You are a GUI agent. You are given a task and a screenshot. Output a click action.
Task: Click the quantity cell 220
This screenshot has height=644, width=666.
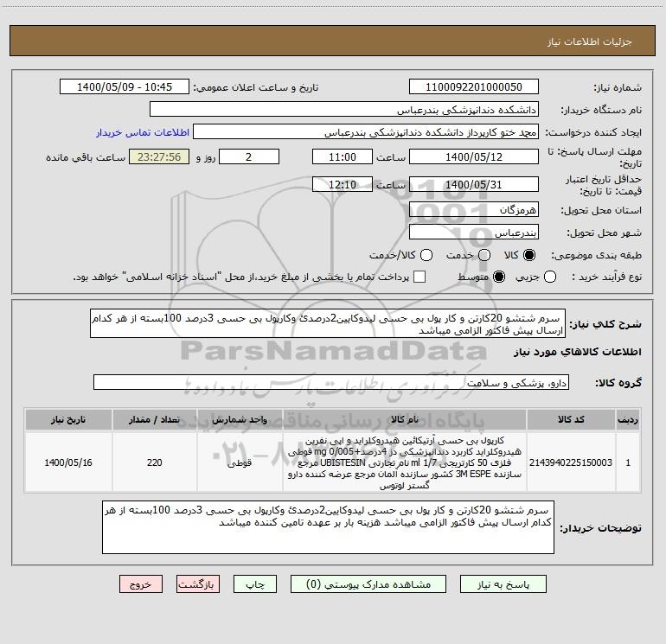coord(155,462)
